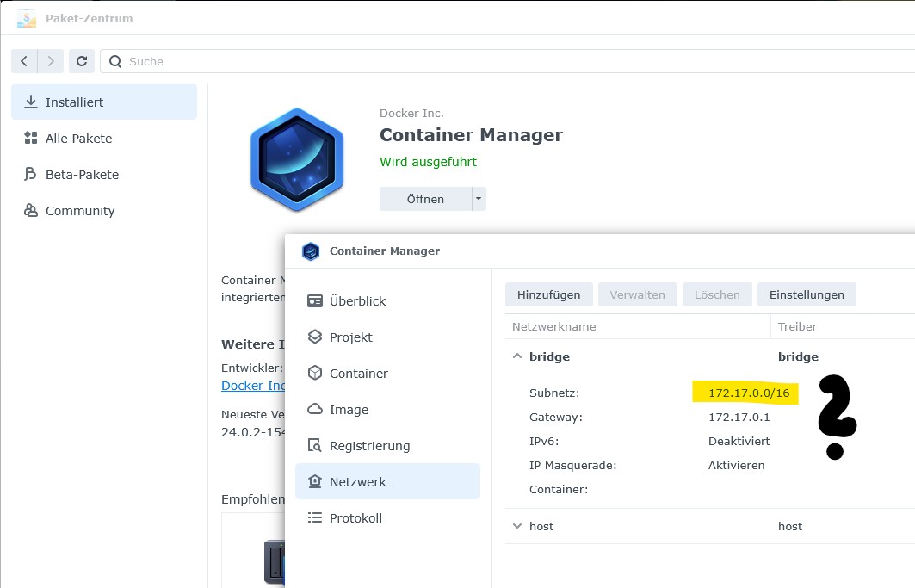
Task: Collapse the bridge network details
Action: click(517, 356)
